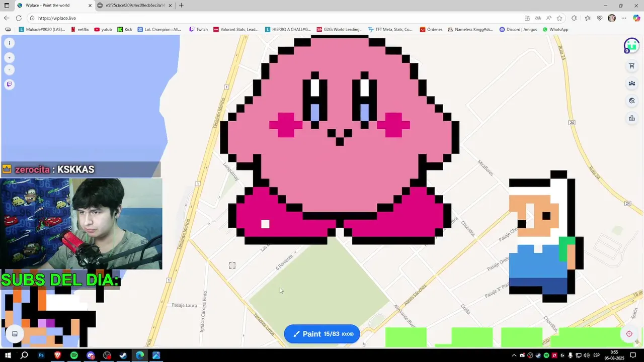Open the yutub bookmark
The image size is (644, 362).
click(x=103, y=30)
